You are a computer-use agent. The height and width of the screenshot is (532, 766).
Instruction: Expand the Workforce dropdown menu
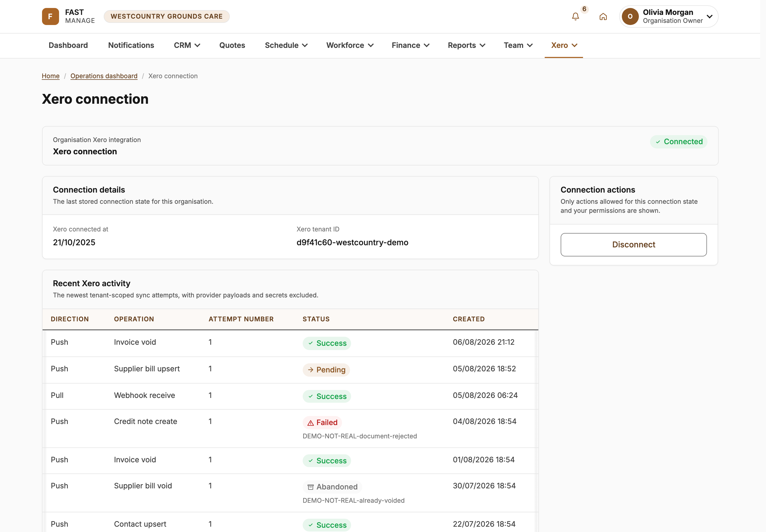point(350,45)
